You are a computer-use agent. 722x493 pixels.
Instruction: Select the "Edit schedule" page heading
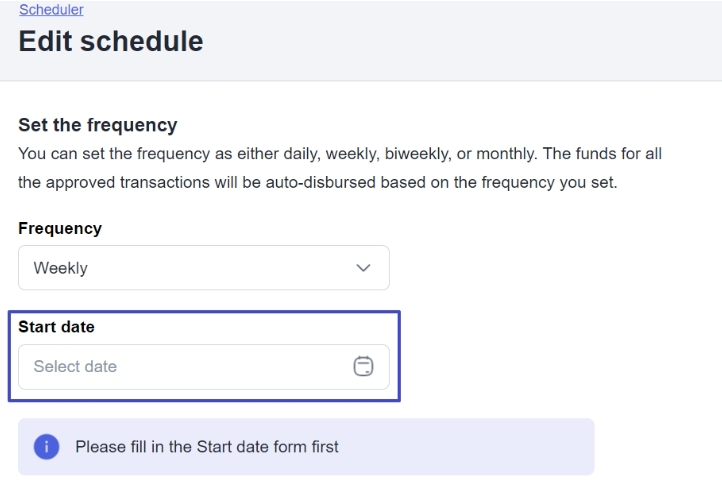(110, 41)
